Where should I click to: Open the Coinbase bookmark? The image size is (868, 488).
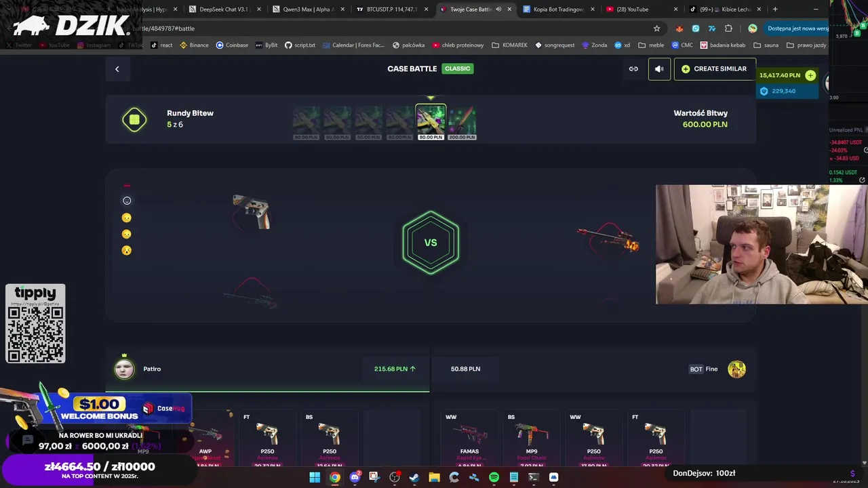coord(232,45)
